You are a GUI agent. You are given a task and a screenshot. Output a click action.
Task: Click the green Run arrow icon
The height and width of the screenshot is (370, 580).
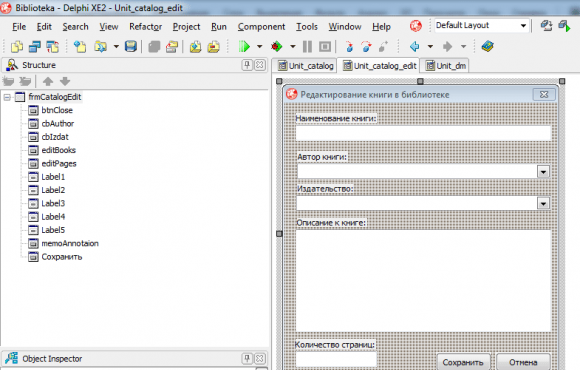244,47
